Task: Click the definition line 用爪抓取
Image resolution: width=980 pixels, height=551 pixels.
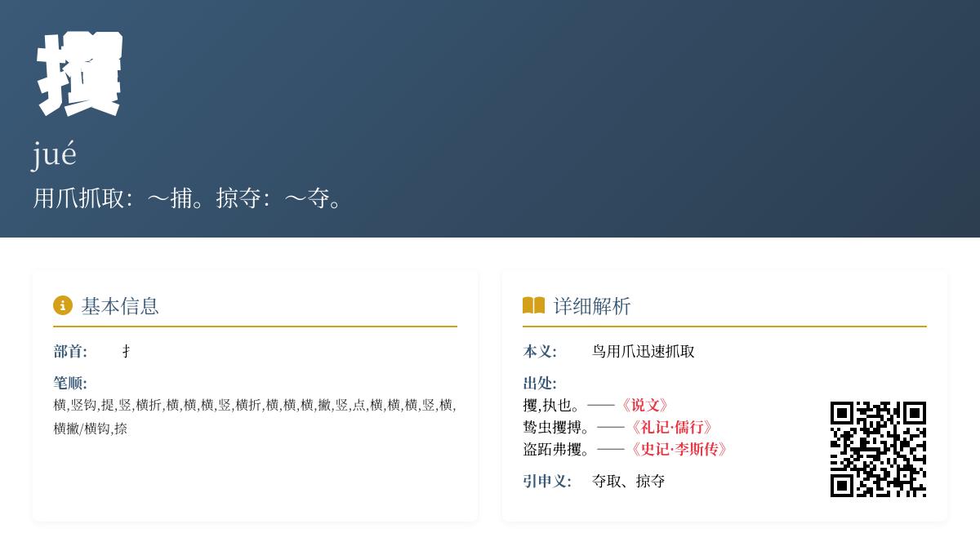Action: pyautogui.click(x=189, y=198)
